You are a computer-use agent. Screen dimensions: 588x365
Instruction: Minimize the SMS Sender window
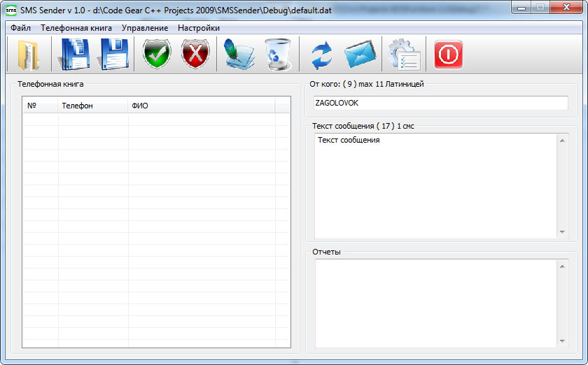point(521,8)
